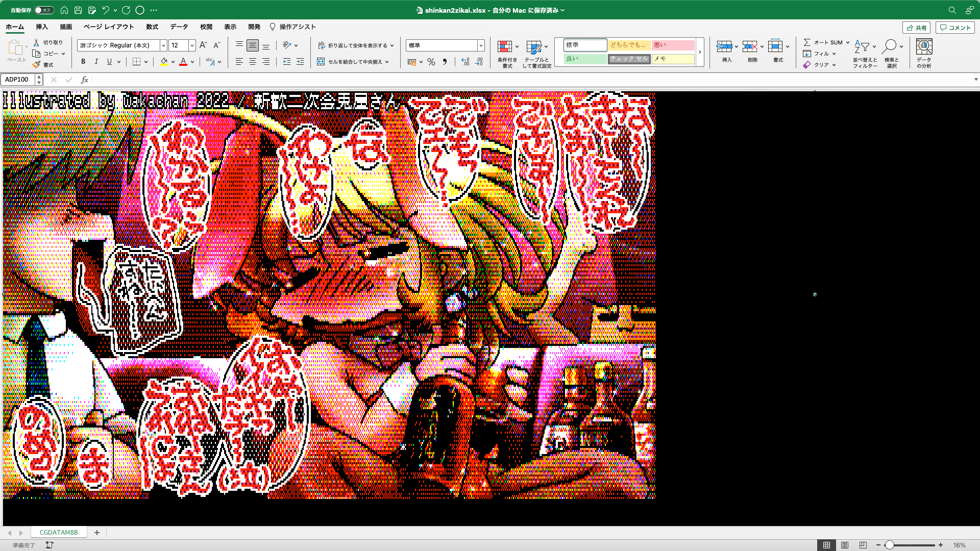
Task: Open the font name dropdown
Action: coord(163,45)
